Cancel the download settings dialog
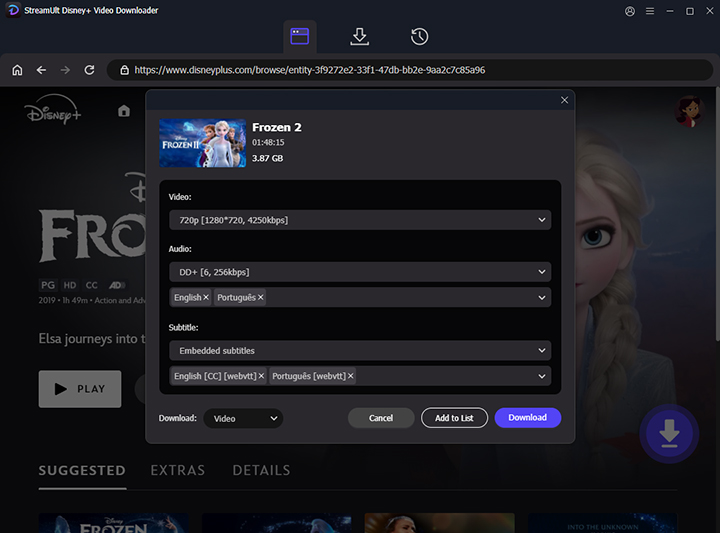Viewport: 720px width, 533px height. pos(381,418)
